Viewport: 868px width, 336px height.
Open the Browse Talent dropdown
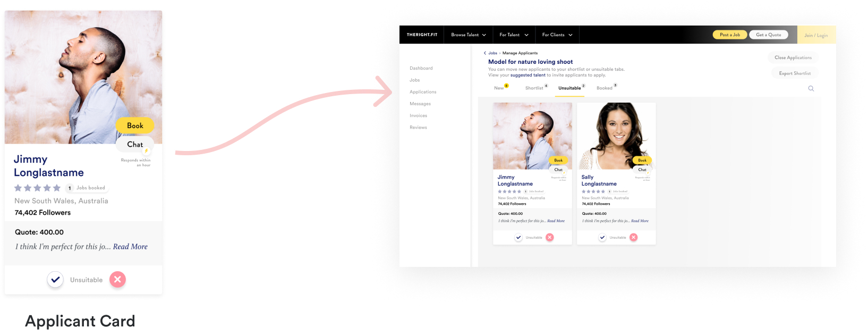point(469,35)
